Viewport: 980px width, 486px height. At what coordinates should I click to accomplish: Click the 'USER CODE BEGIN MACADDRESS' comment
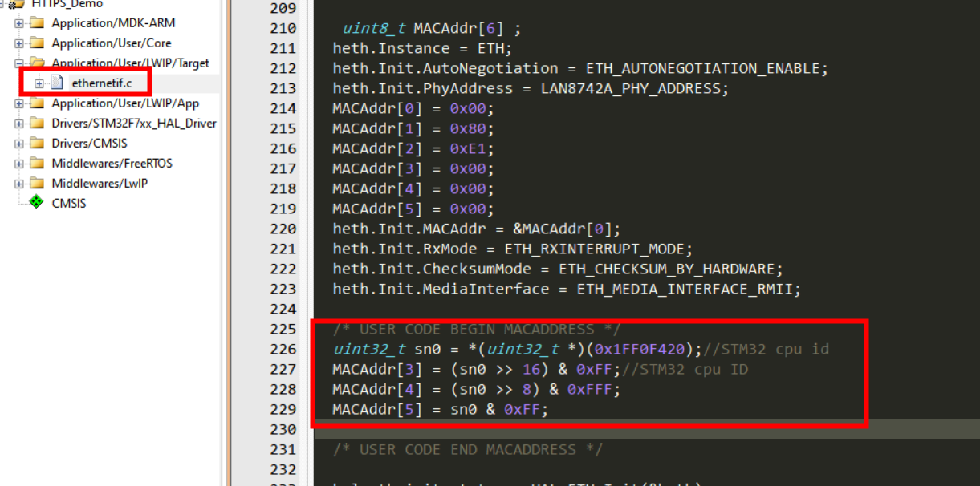tap(477, 329)
